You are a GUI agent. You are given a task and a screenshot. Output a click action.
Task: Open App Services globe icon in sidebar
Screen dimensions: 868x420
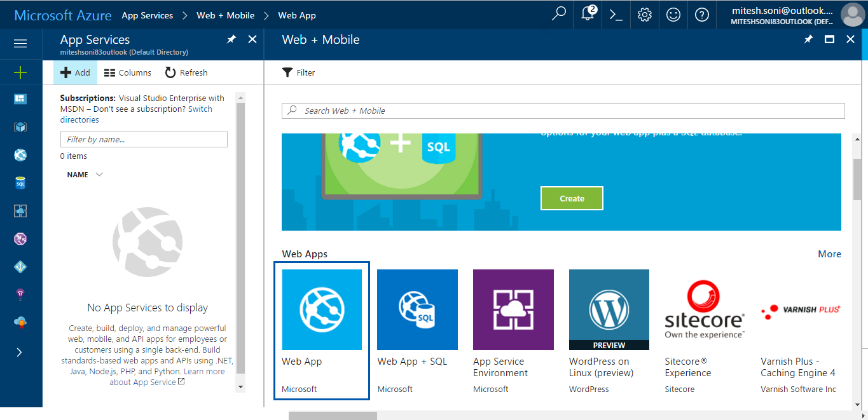coord(20,155)
